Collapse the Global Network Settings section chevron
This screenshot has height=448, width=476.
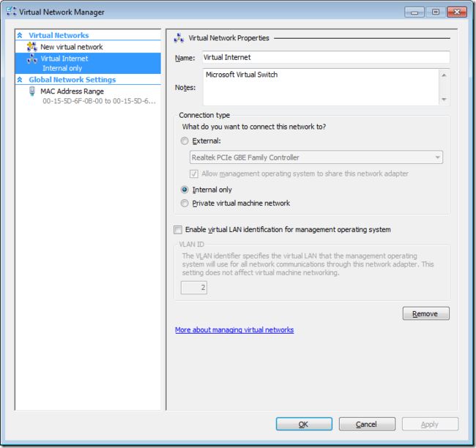(20, 80)
